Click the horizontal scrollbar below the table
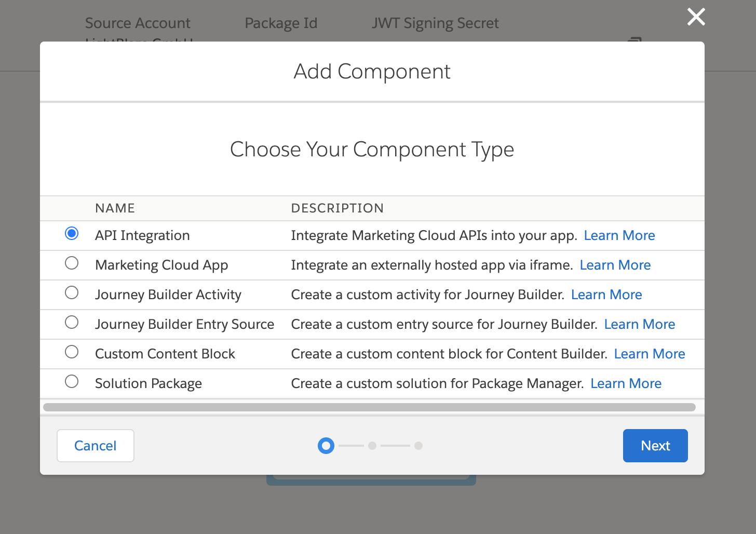Screen dimensions: 756x534 [x=369, y=407]
